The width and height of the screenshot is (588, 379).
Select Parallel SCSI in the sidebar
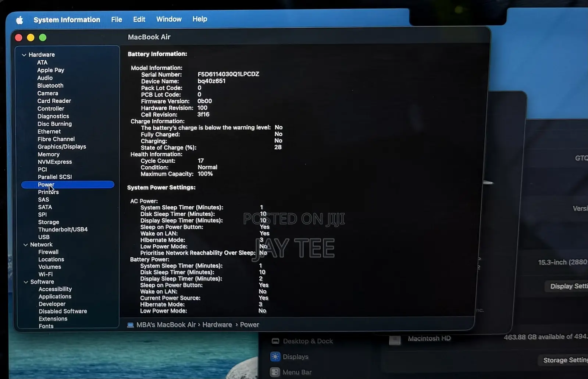point(55,177)
